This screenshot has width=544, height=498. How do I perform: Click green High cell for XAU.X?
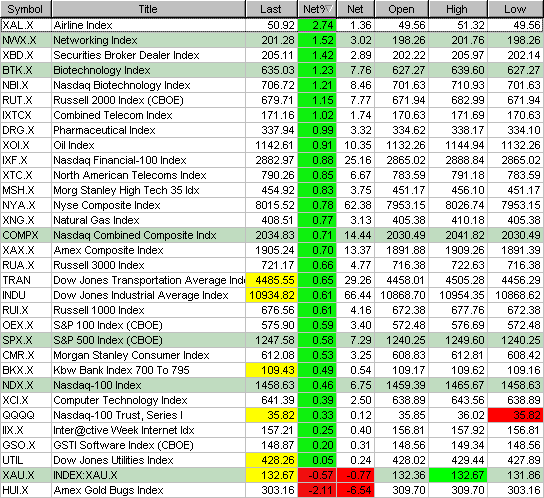click(458, 475)
